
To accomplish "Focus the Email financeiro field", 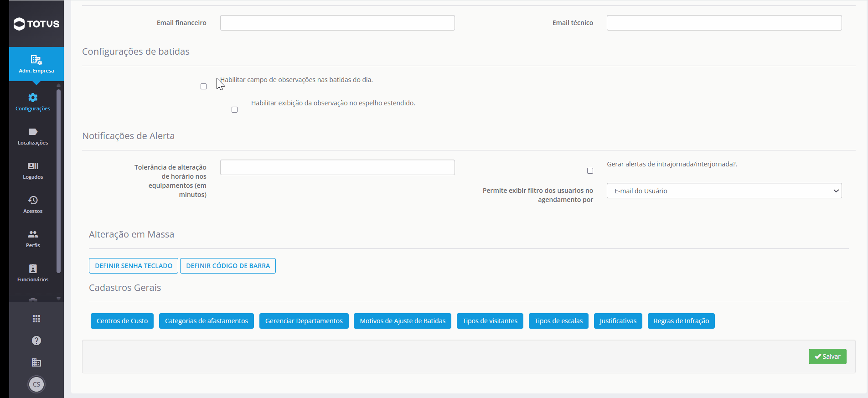I will click(x=337, y=23).
